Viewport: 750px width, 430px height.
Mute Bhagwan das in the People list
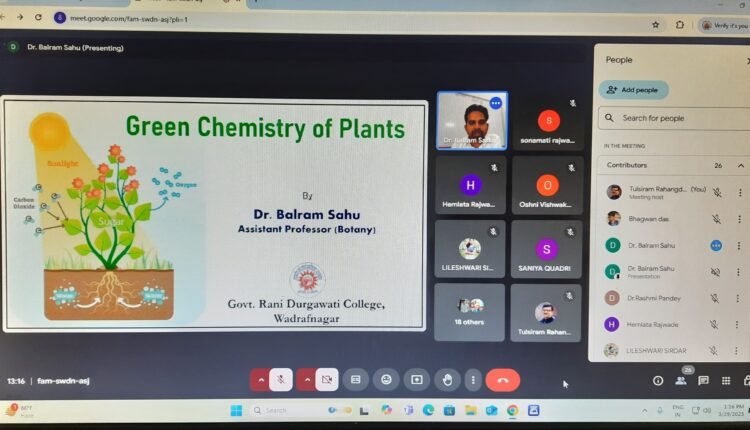click(717, 218)
